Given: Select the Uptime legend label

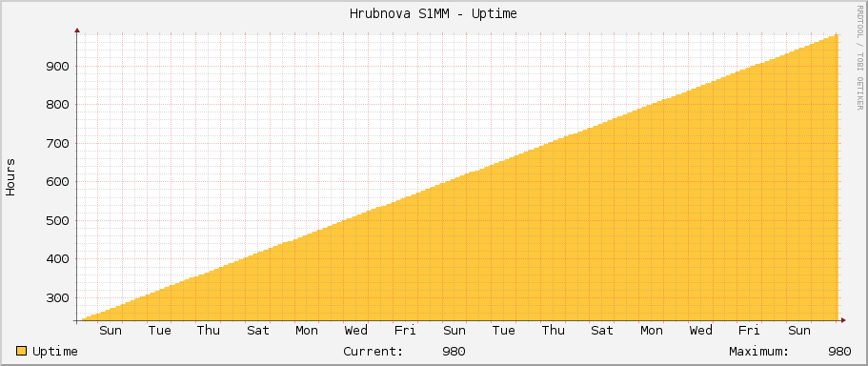Looking at the screenshot, I should pyautogui.click(x=55, y=352).
